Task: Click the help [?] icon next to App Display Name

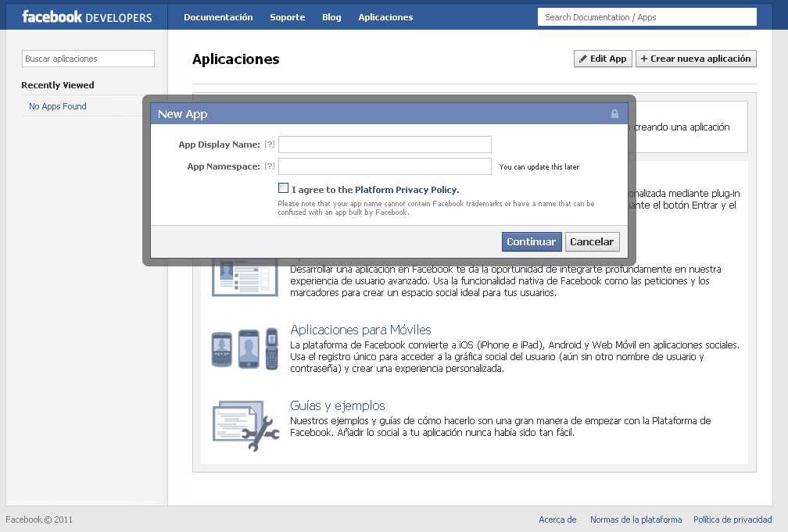Action: pyautogui.click(x=270, y=145)
